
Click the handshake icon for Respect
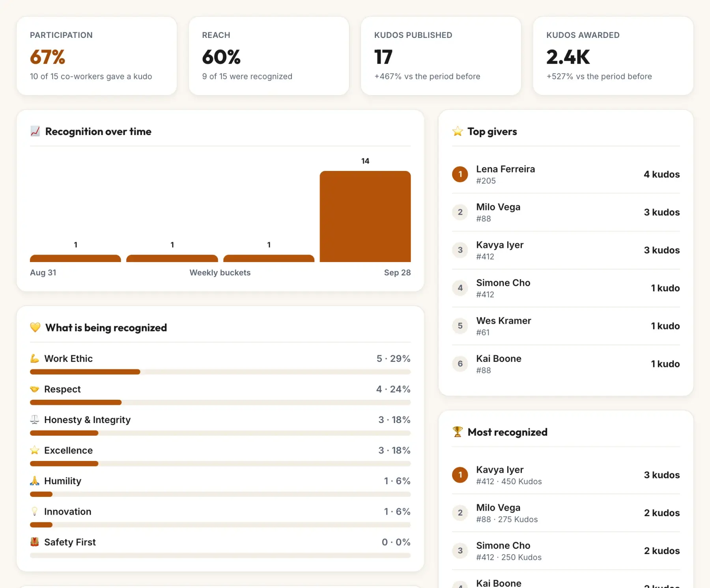(35, 389)
